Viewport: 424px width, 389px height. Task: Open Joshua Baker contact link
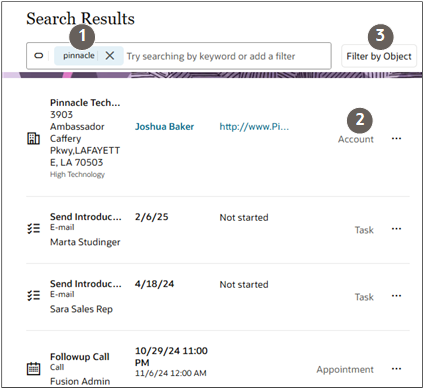[x=164, y=127]
